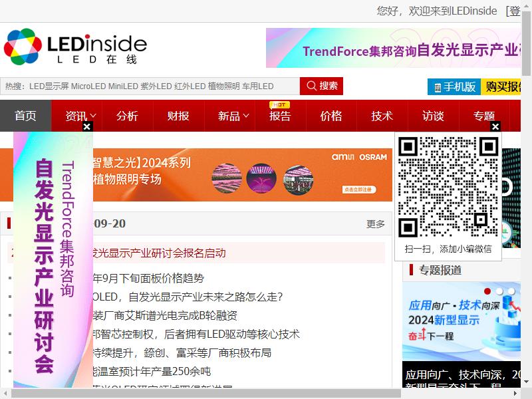The height and width of the screenshot is (399, 532).
Task: Open the 报告 menu item
Action: (280, 116)
